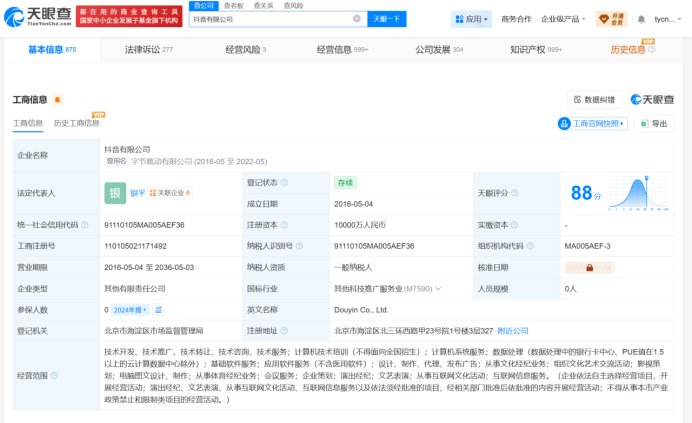Image resolution: width=692 pixels, height=423 pixels.
Task: Click the help icon next to 登记状态
Action: [x=286, y=183]
